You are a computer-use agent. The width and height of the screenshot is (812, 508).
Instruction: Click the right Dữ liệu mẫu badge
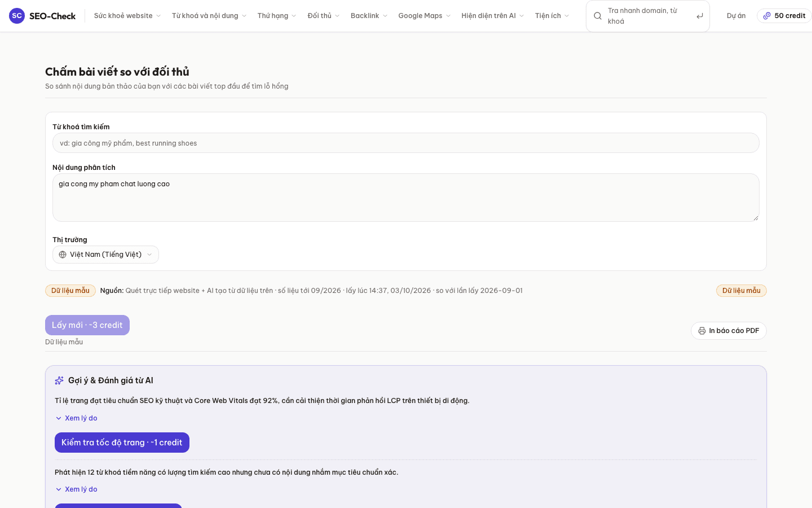(x=742, y=291)
